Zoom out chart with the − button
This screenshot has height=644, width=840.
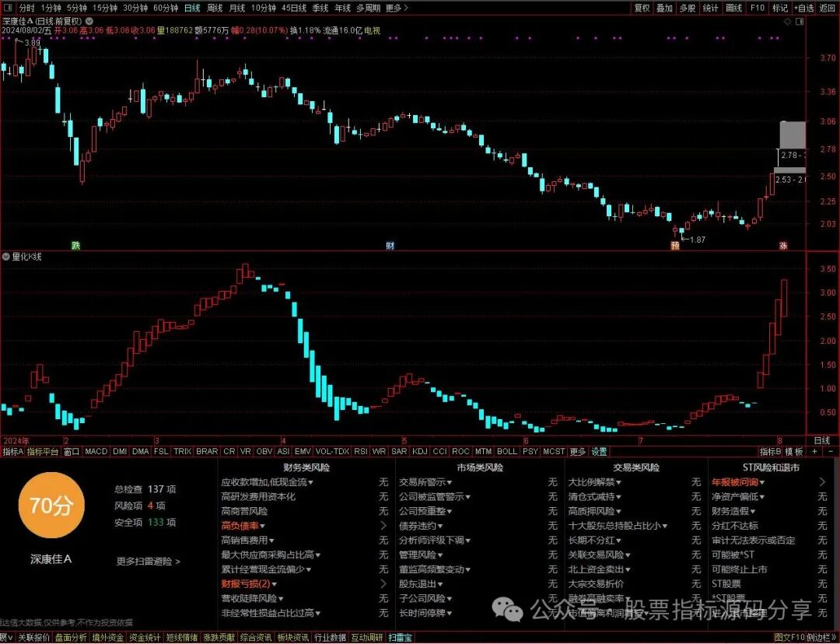[x=829, y=452]
